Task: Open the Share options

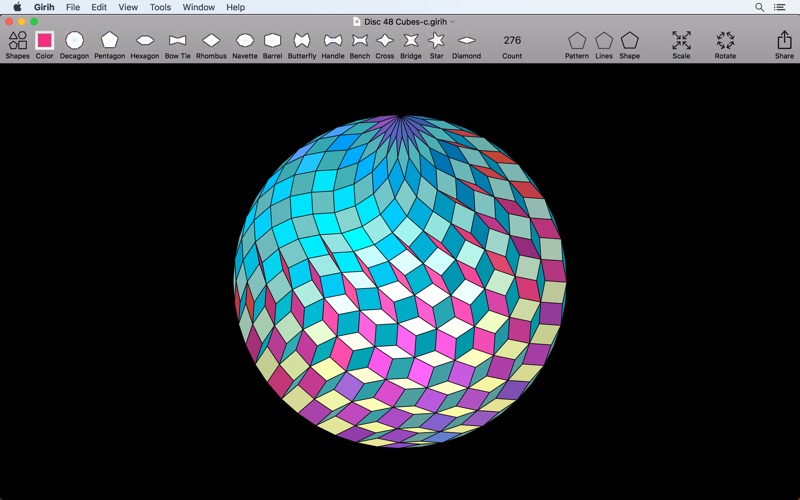Action: pos(784,41)
